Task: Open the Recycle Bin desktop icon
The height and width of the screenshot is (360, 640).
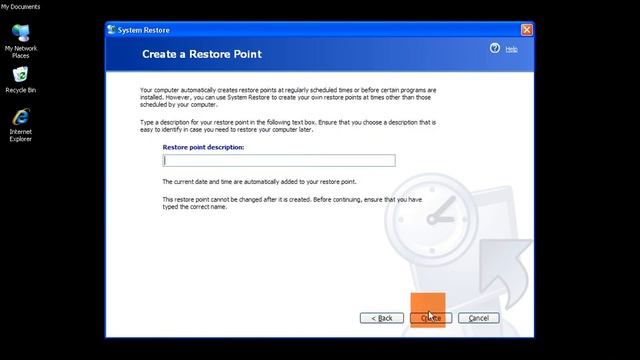Action: coord(20,80)
